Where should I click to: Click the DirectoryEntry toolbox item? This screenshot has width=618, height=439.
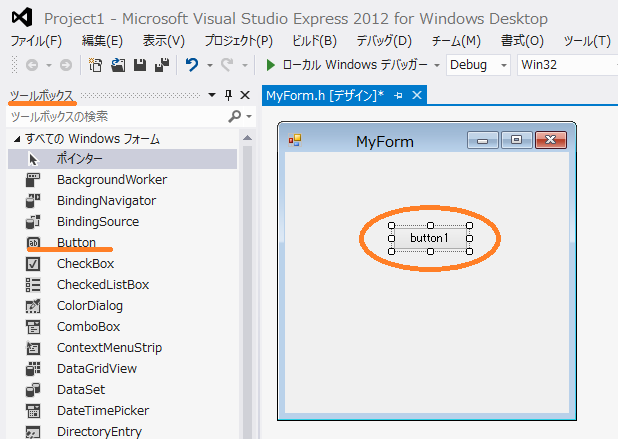click(x=99, y=432)
